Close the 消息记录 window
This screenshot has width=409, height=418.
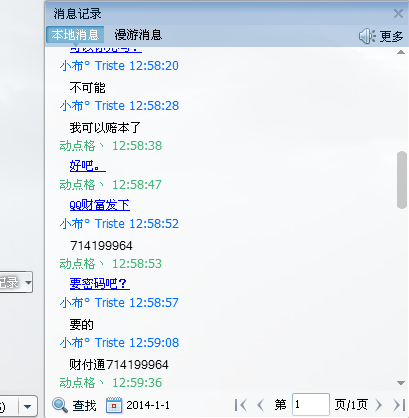click(x=398, y=14)
